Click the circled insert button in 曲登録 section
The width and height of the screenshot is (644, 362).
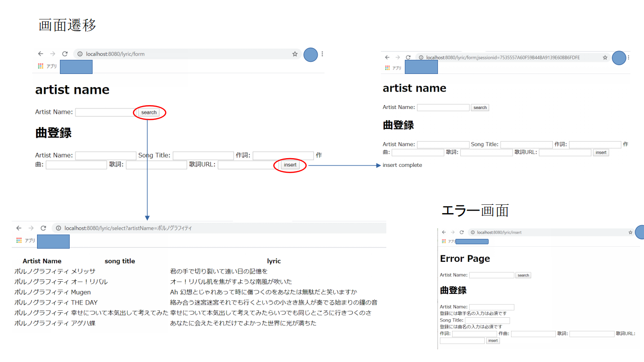point(290,164)
